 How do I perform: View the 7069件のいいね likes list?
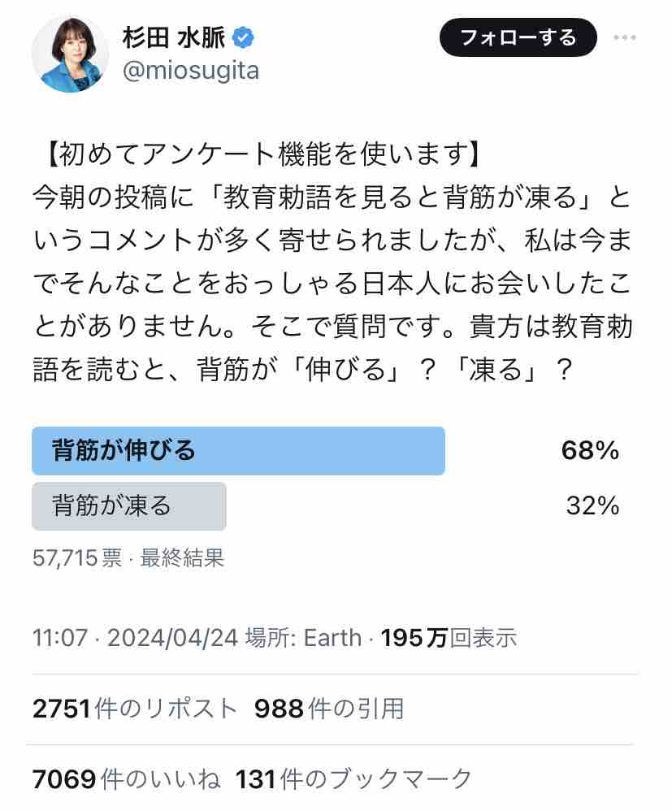[126, 779]
